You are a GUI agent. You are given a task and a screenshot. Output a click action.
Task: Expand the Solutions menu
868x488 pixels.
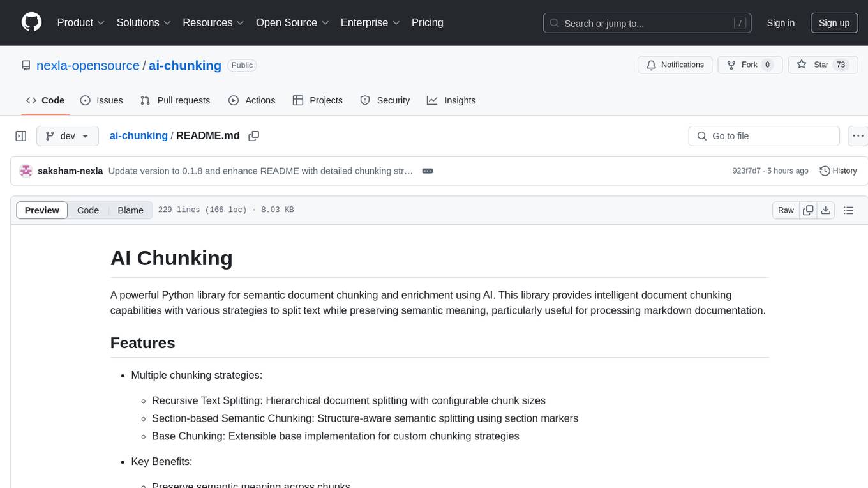pos(144,22)
